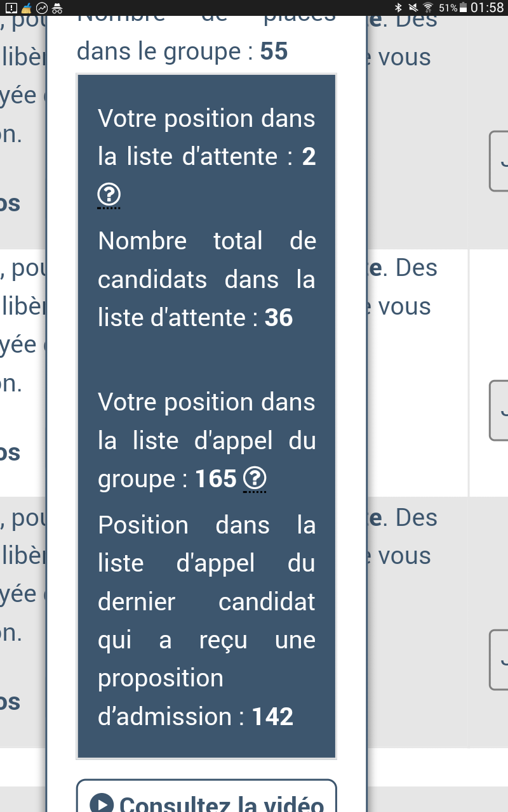Tap the incognito icon in status bar
The width and height of the screenshot is (508, 812).
[58, 8]
